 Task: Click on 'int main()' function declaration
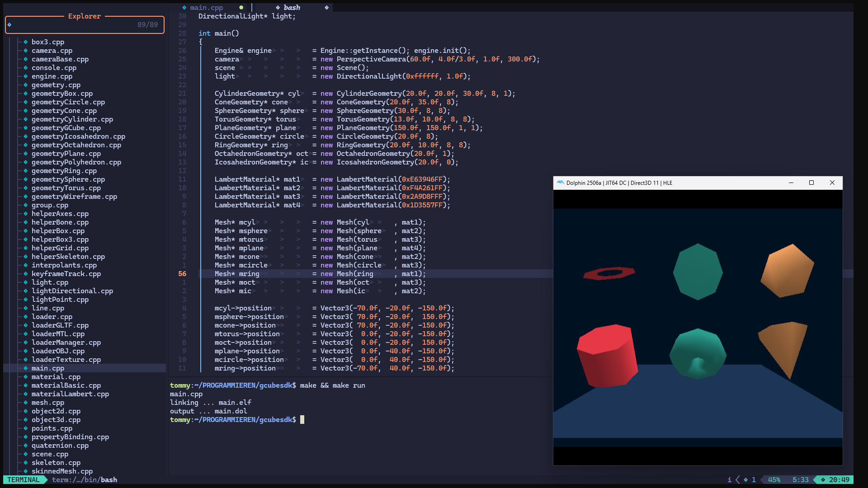(219, 33)
